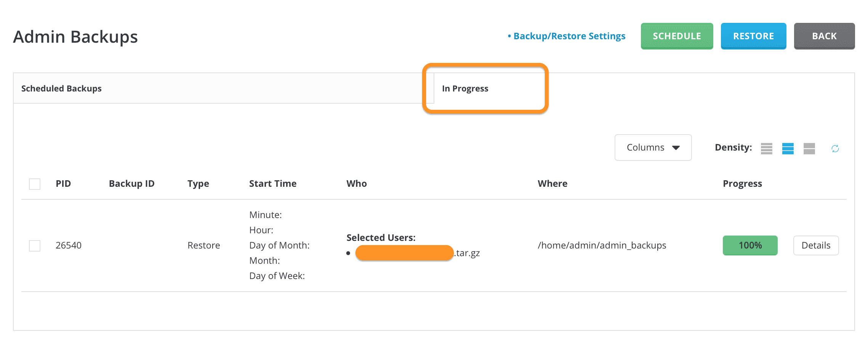The height and width of the screenshot is (340, 868).
Task: Toggle the row checkbox next to Restore entry
Action: point(34,245)
